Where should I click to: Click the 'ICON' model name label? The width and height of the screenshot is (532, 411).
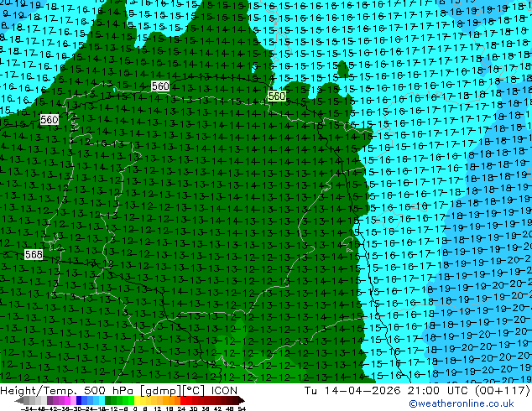coord(224,391)
